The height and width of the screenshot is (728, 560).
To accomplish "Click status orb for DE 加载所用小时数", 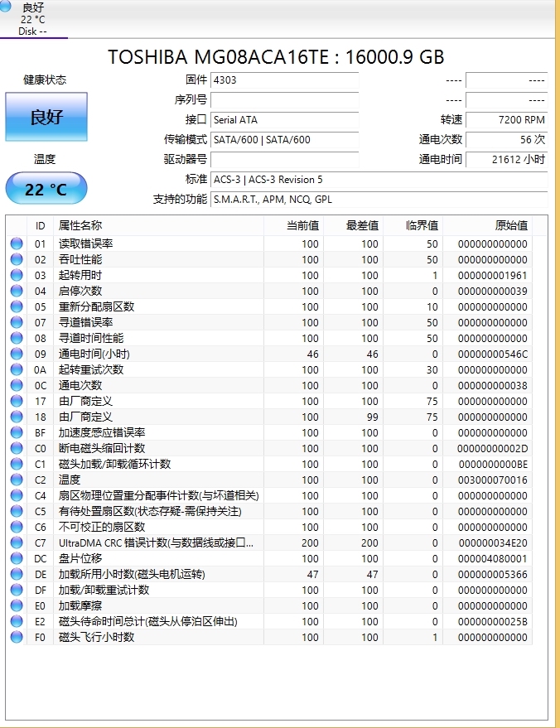I will 17,574.
